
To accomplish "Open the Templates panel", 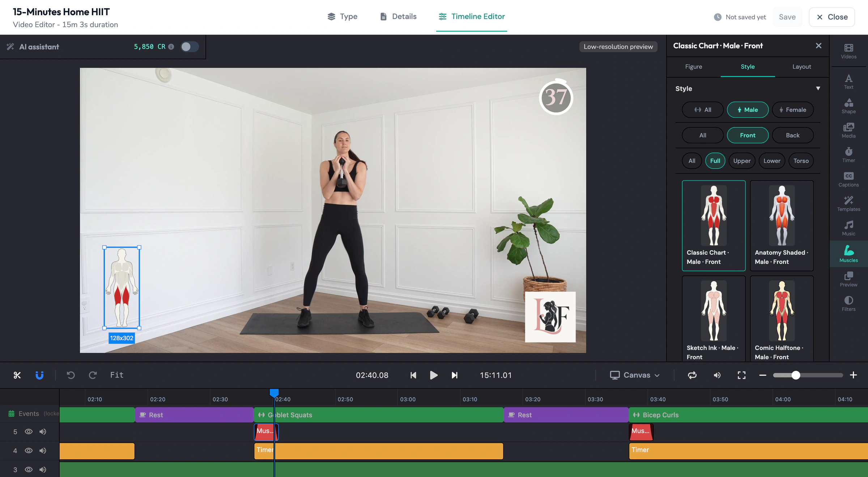I will [x=848, y=204].
